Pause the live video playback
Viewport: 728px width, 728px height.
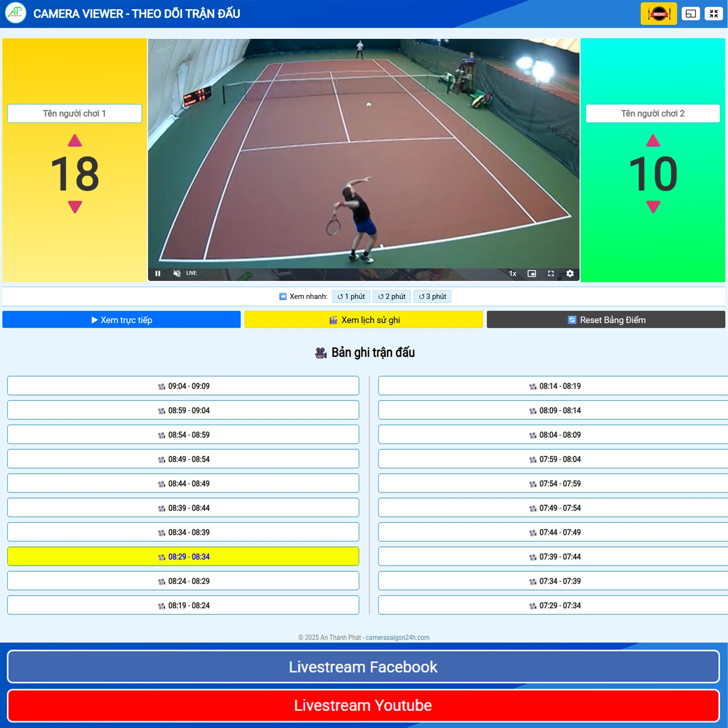158,273
